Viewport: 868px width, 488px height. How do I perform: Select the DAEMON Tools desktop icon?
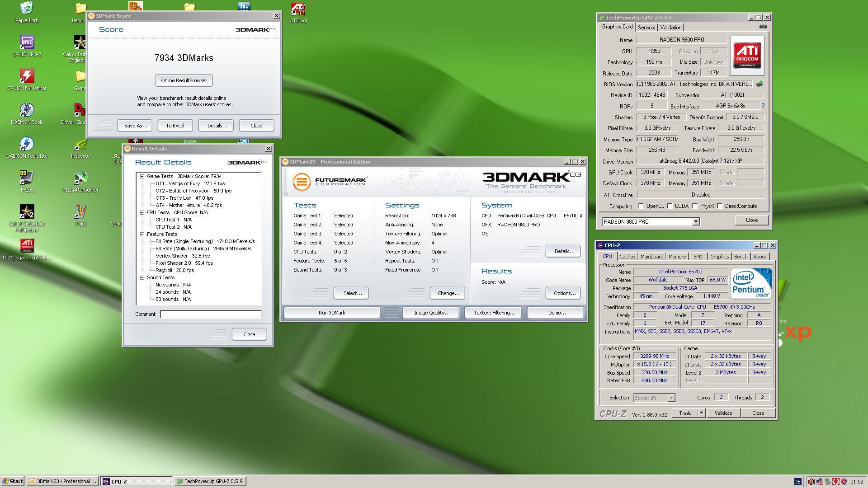27,113
